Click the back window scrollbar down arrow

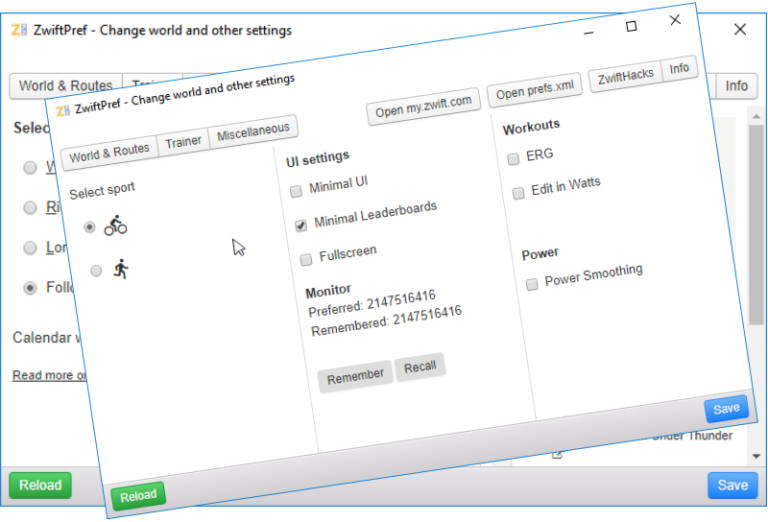(756, 456)
